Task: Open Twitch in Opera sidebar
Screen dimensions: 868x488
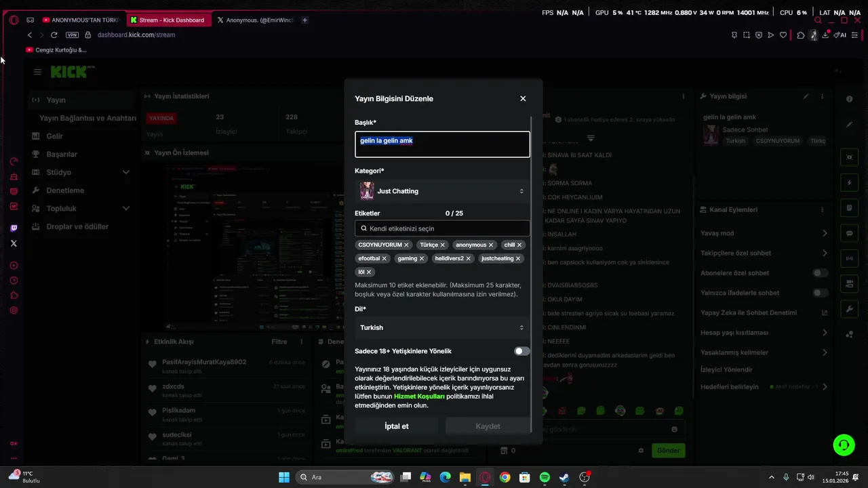Action: pyautogui.click(x=14, y=228)
